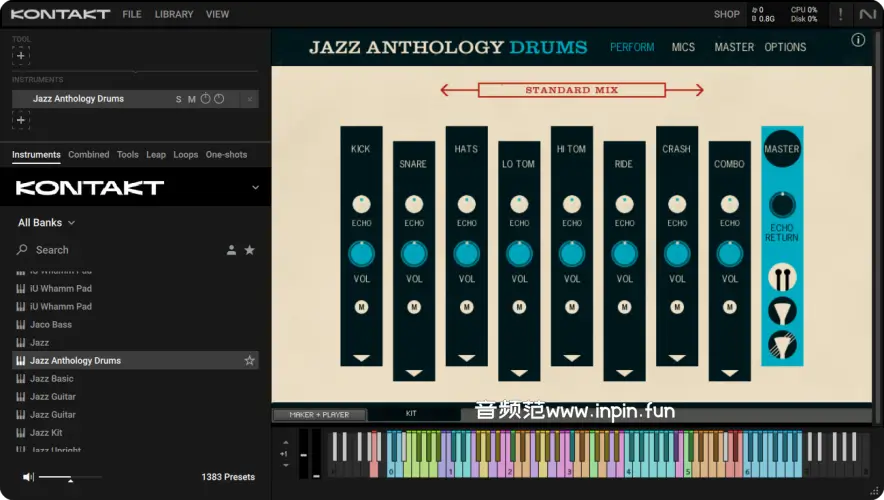Open the exclamation warning icon
884x500 pixels.
click(840, 14)
